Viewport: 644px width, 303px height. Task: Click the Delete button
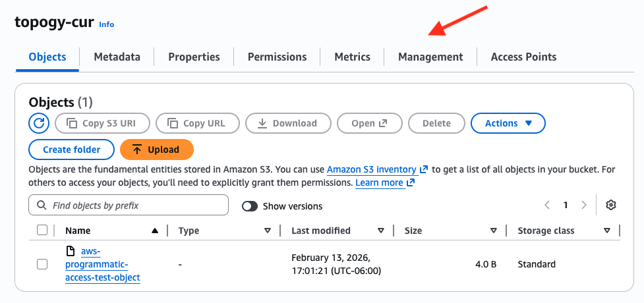coord(436,123)
